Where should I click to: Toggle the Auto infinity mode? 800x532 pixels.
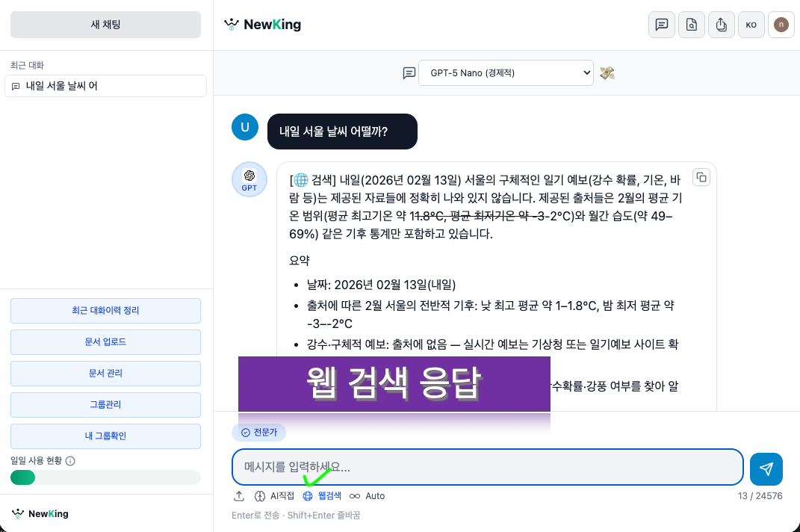(x=367, y=495)
